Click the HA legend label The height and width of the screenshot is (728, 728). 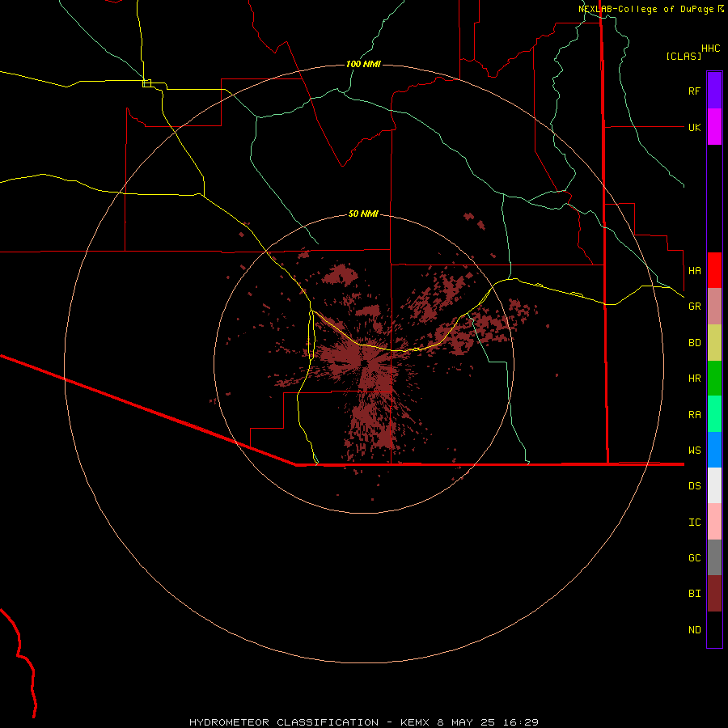[x=694, y=270]
